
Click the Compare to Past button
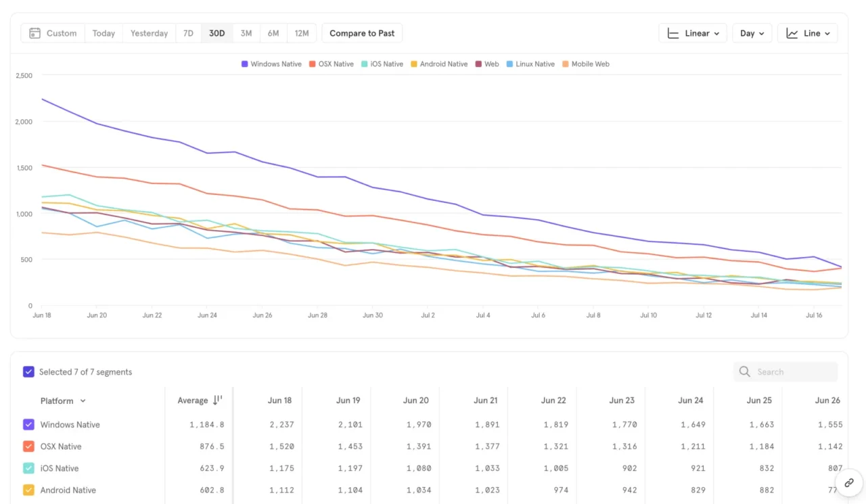(x=362, y=33)
